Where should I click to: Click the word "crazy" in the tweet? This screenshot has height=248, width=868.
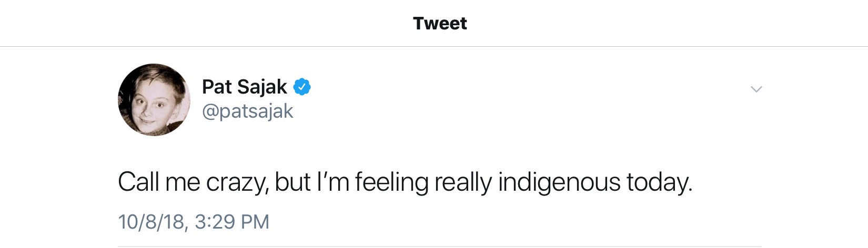pos(236,182)
